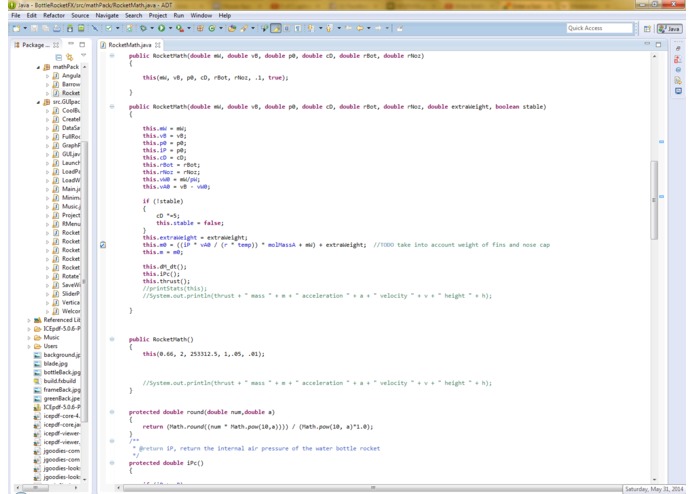Open the Project menu
The width and height of the screenshot is (695, 494).
pyautogui.click(x=158, y=16)
